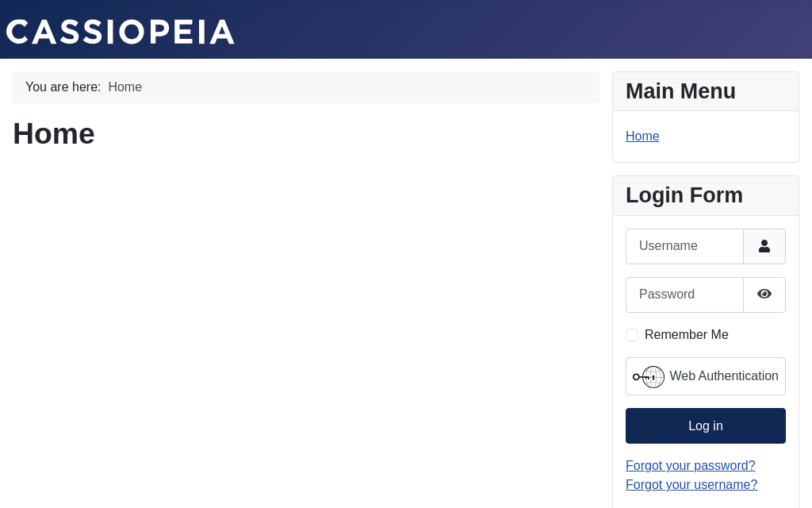The height and width of the screenshot is (508, 812).
Task: Click the Main Menu module heading
Action: click(680, 91)
